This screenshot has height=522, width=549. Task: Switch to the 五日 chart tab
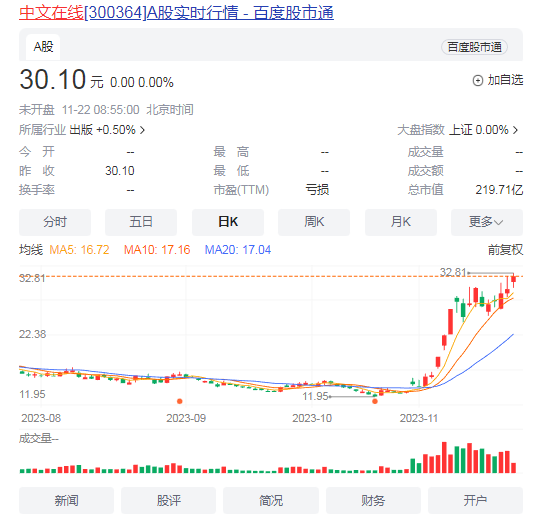[141, 222]
